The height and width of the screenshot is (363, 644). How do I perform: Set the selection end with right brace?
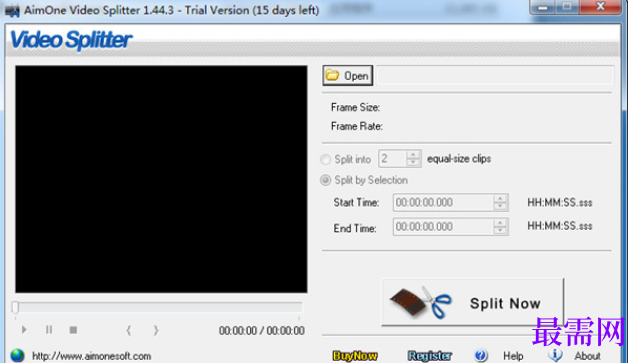[x=156, y=330]
